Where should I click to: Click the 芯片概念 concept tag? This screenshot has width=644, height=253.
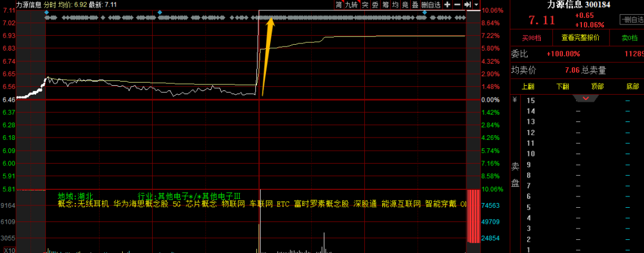pyautogui.click(x=201, y=204)
